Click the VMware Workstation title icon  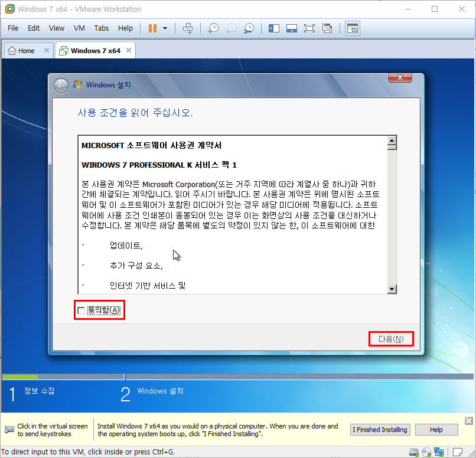pos(9,9)
